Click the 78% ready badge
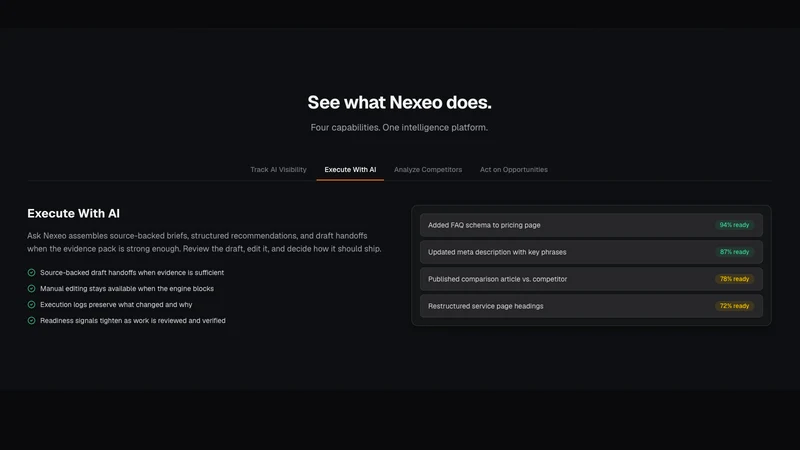 734,279
